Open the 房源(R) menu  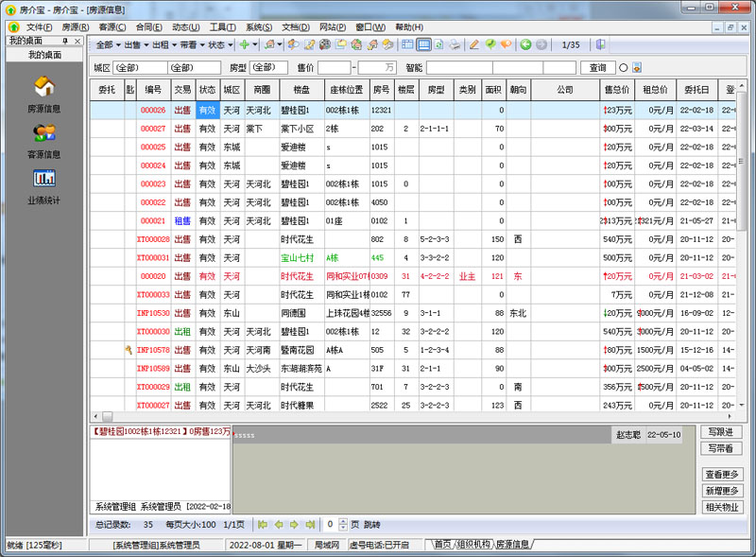coord(76,27)
